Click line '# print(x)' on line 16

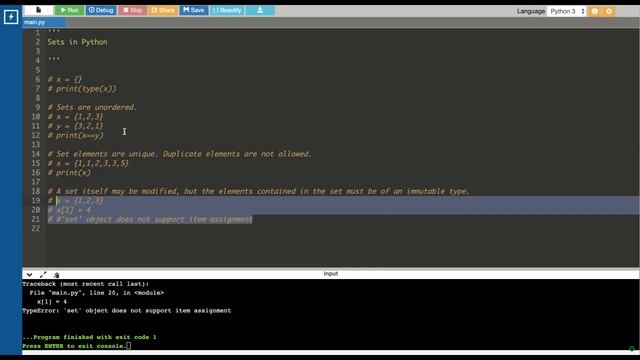[x=69, y=173]
